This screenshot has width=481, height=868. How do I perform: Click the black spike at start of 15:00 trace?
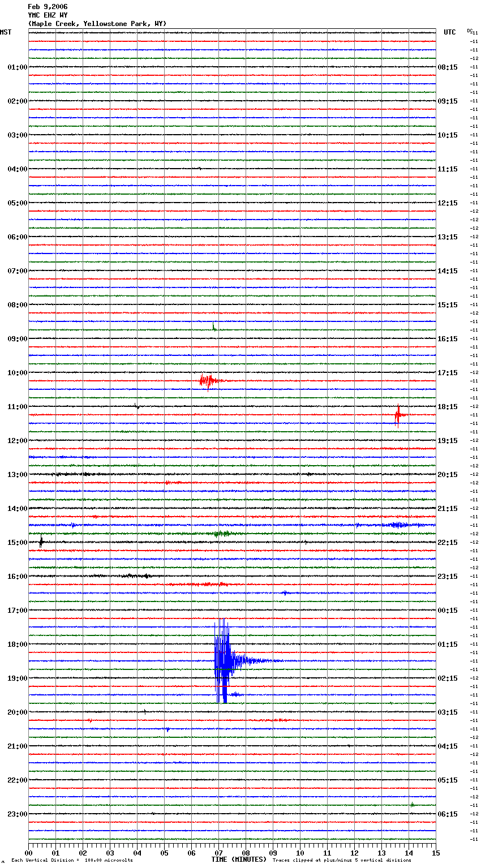coord(41,542)
